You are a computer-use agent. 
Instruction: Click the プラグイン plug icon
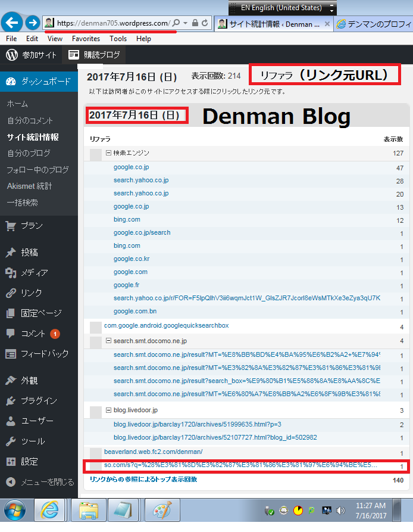point(11,401)
